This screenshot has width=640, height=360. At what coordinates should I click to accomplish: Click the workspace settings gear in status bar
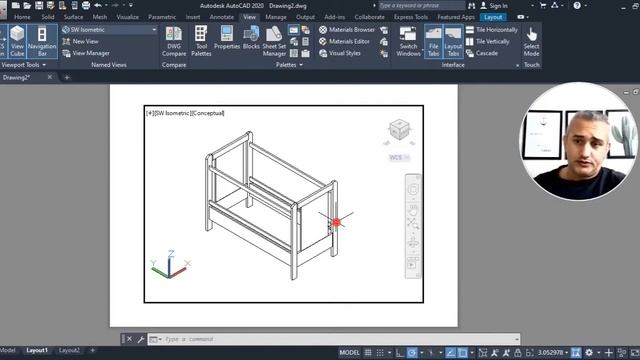click(589, 353)
